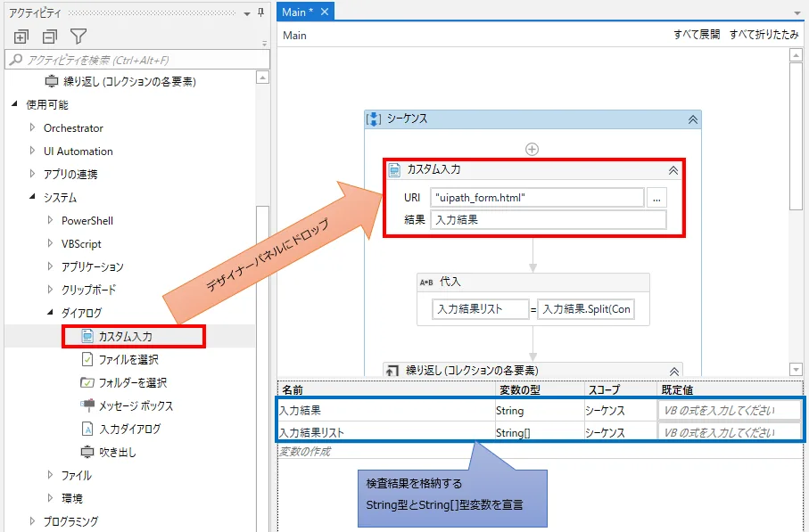
Task: Collapse the シーケンス container using its chevron
Action: coord(694,119)
